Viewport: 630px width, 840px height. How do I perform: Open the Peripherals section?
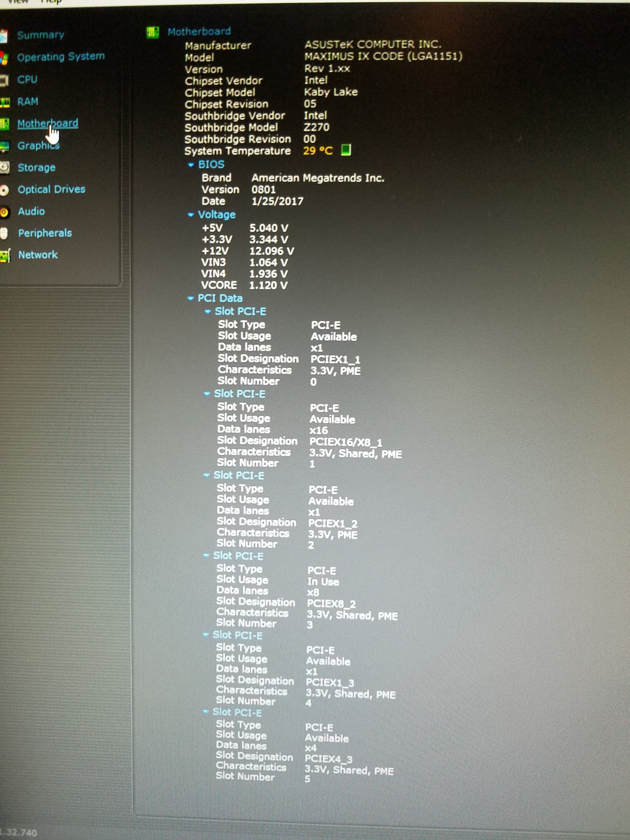click(x=45, y=233)
